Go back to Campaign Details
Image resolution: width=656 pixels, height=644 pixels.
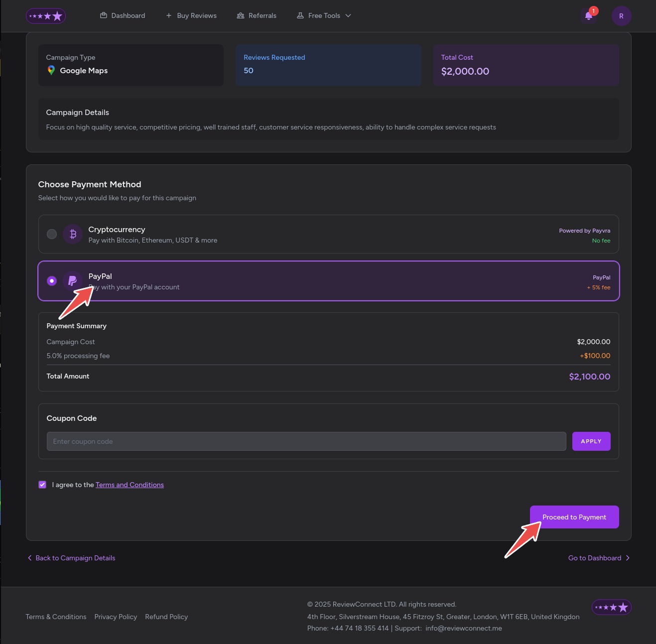71,558
